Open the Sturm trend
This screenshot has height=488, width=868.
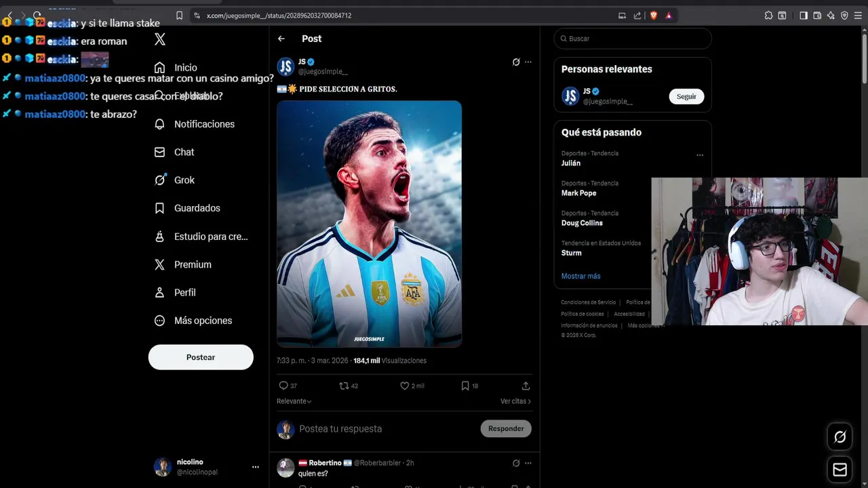572,253
